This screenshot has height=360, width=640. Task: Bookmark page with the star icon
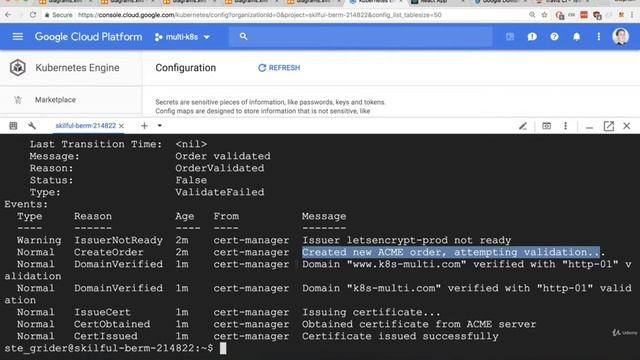[x=544, y=15]
